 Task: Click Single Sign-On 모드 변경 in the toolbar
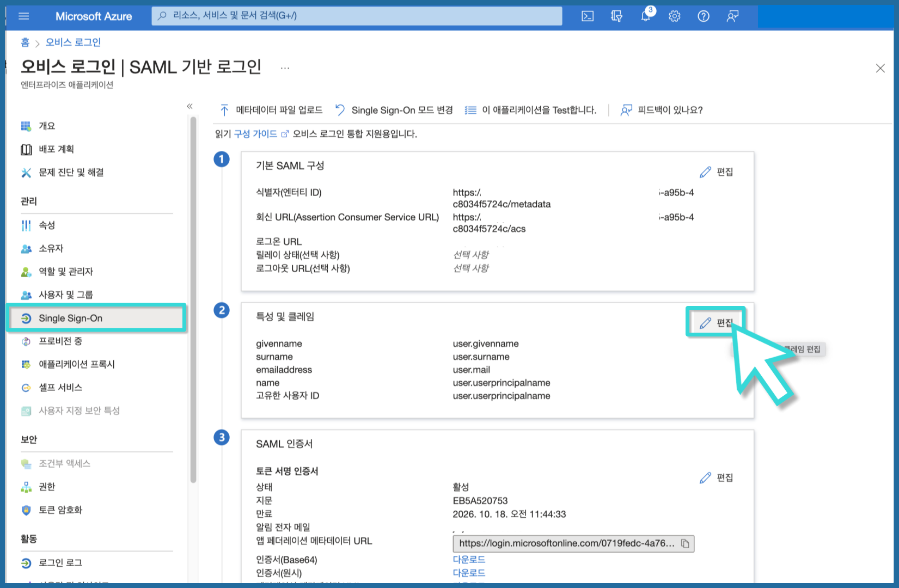pos(394,110)
